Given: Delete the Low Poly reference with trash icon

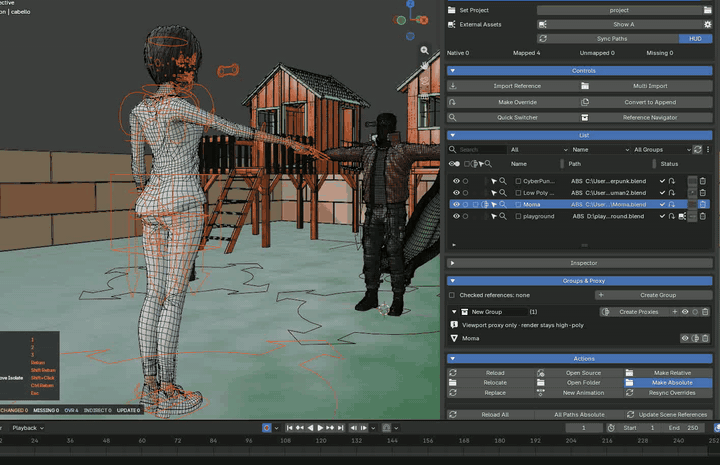Looking at the screenshot, I should [703, 193].
